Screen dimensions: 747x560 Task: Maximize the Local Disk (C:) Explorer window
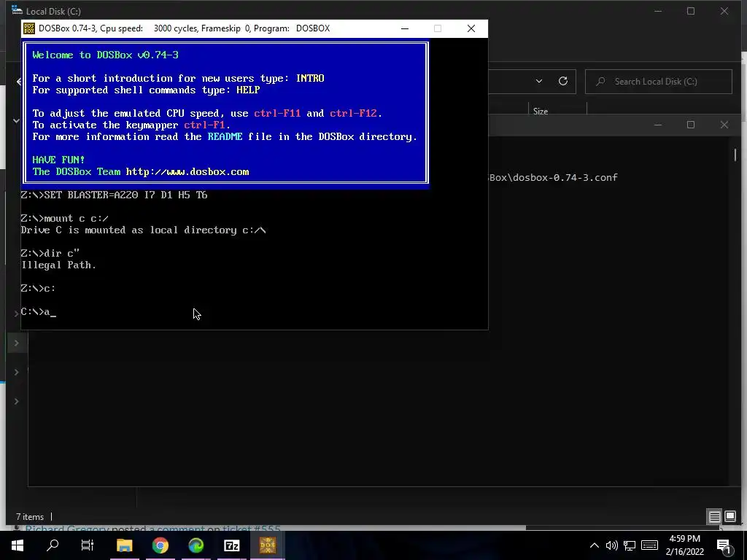[x=691, y=11]
